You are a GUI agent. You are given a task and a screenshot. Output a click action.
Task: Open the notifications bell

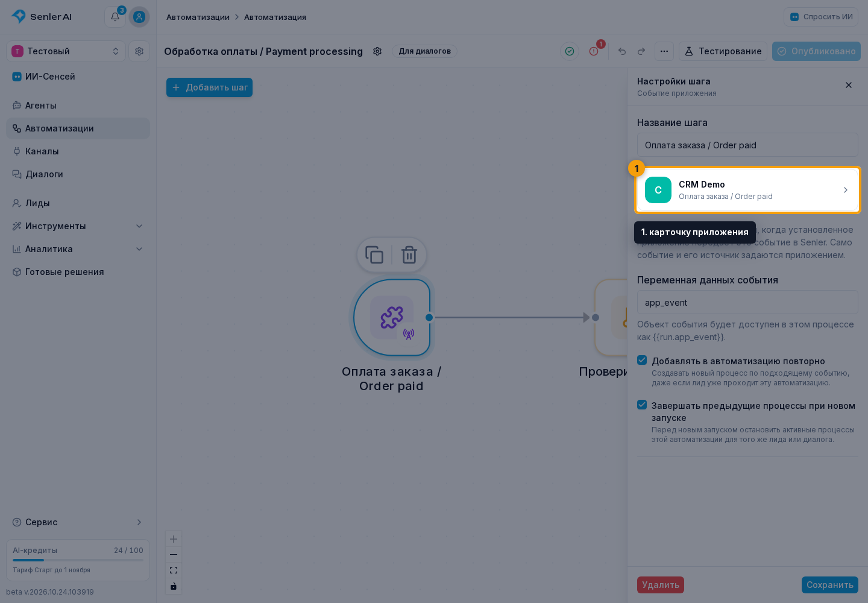[x=115, y=17]
